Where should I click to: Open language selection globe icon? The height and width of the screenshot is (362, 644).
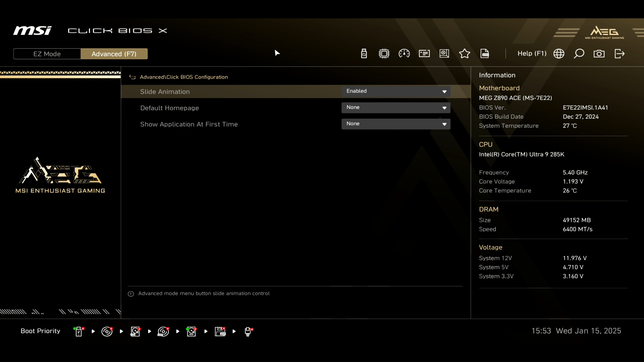click(x=559, y=54)
